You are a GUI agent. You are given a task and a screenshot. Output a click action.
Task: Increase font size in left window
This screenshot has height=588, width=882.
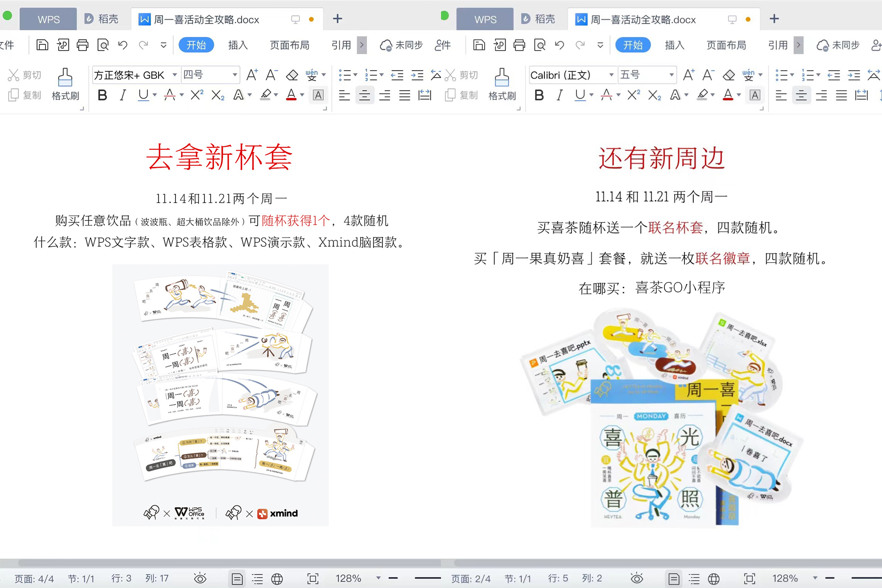[x=252, y=75]
